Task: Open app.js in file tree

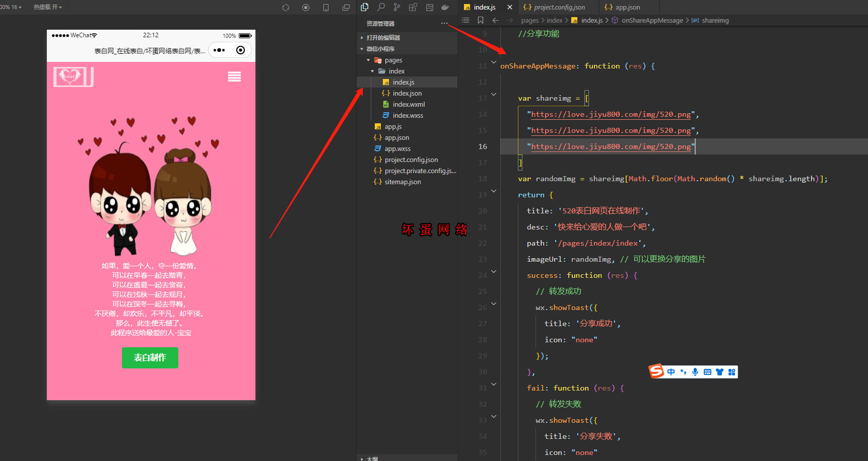Action: (407, 126)
